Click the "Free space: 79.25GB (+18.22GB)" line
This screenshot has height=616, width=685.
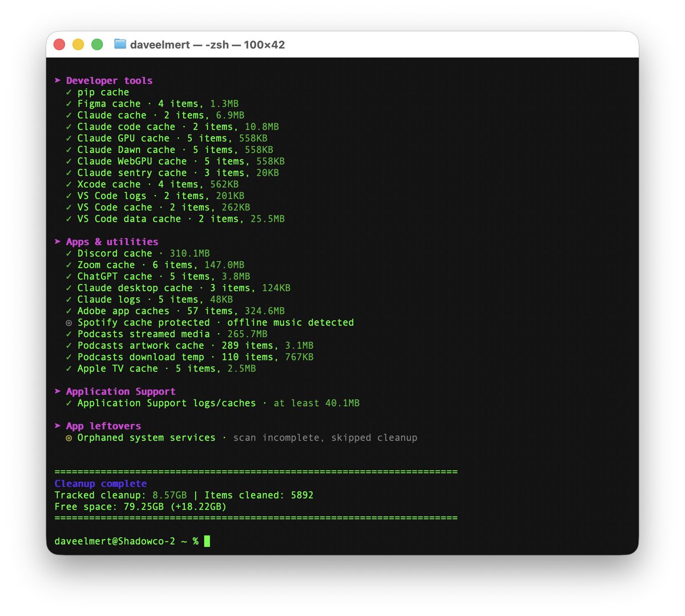(x=140, y=506)
